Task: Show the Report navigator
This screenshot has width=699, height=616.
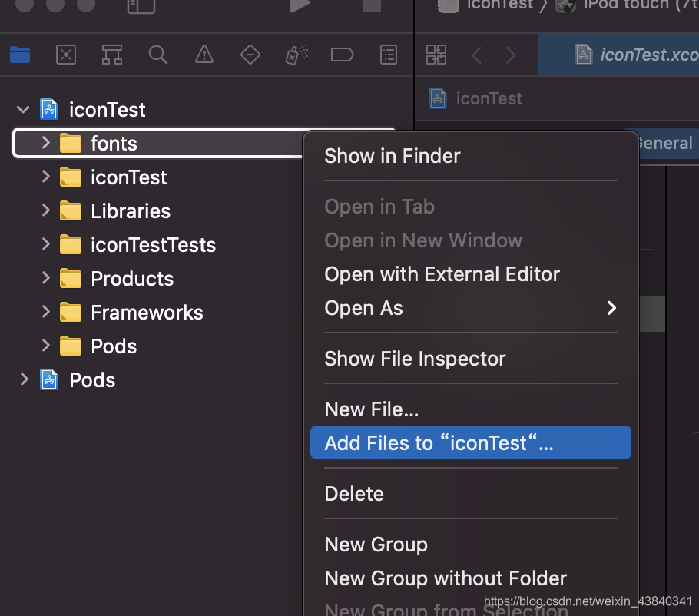Action: [389, 55]
